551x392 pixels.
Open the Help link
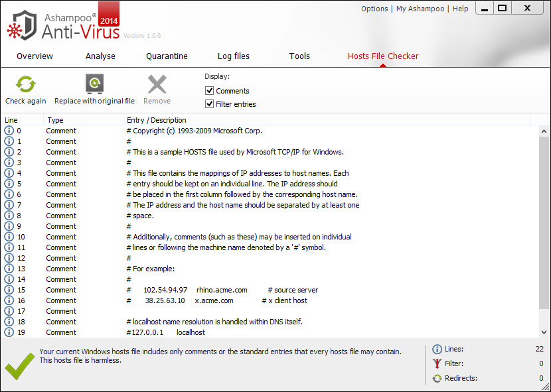pos(460,9)
